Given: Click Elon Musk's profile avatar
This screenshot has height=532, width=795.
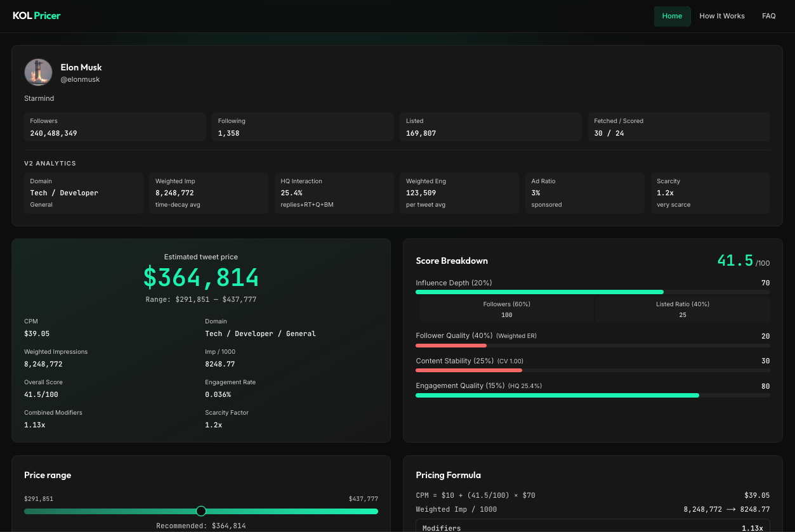Looking at the screenshot, I should tap(38, 72).
